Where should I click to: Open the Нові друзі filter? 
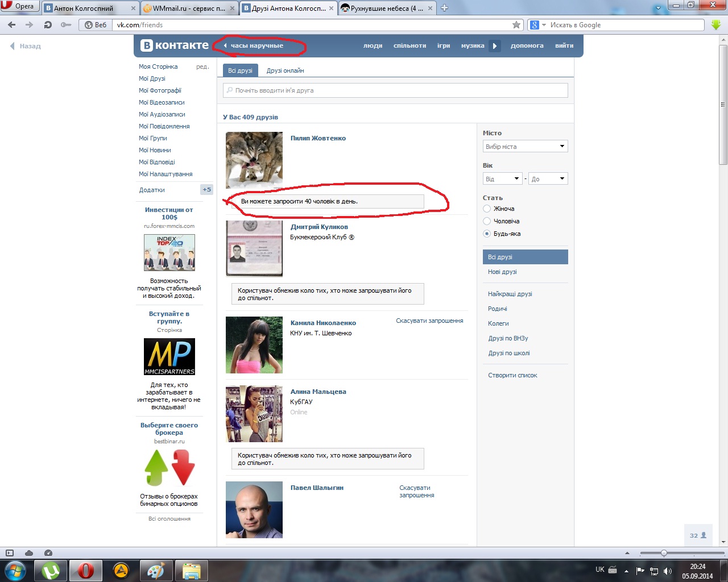tap(502, 272)
